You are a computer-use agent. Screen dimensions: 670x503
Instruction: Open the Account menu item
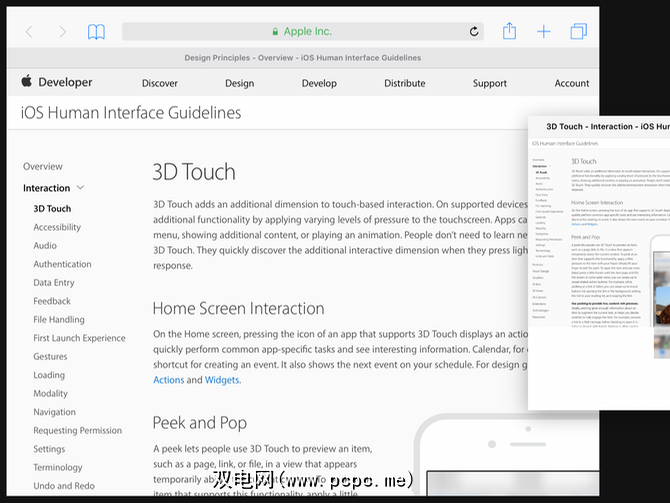(x=572, y=83)
